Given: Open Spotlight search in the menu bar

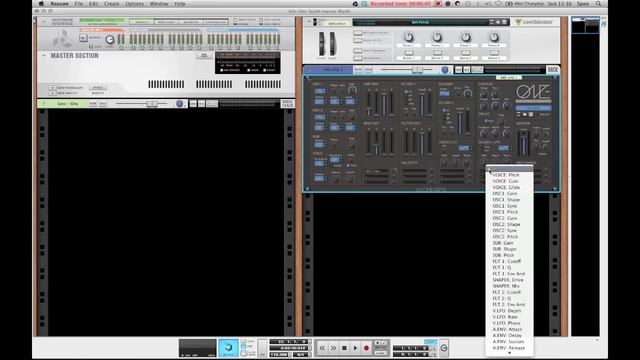Looking at the screenshot, I should pos(598,4).
